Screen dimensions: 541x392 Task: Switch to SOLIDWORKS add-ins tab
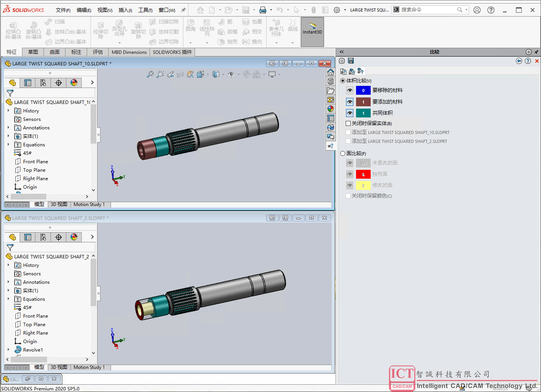[172, 52]
